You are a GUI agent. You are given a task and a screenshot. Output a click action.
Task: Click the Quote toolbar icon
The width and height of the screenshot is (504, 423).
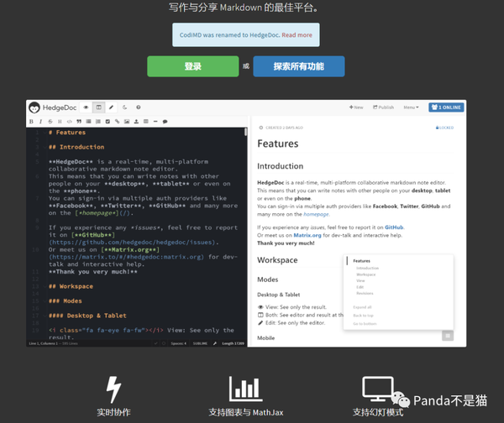(79, 122)
